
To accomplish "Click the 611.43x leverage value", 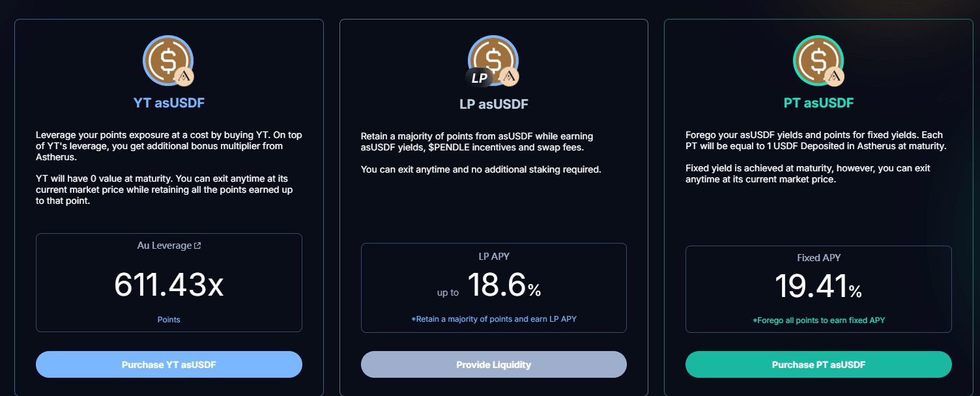I will point(169,285).
